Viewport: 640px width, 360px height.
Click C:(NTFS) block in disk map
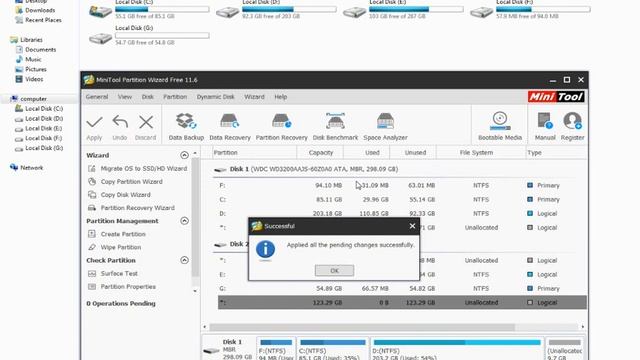coord(333,349)
